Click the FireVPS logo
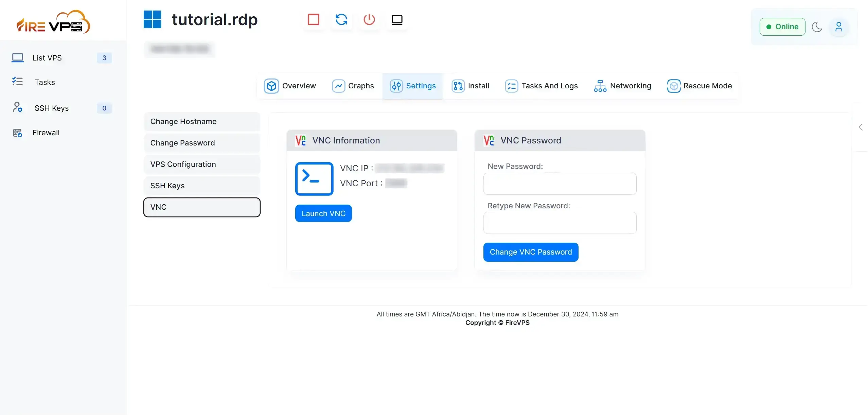 click(53, 22)
